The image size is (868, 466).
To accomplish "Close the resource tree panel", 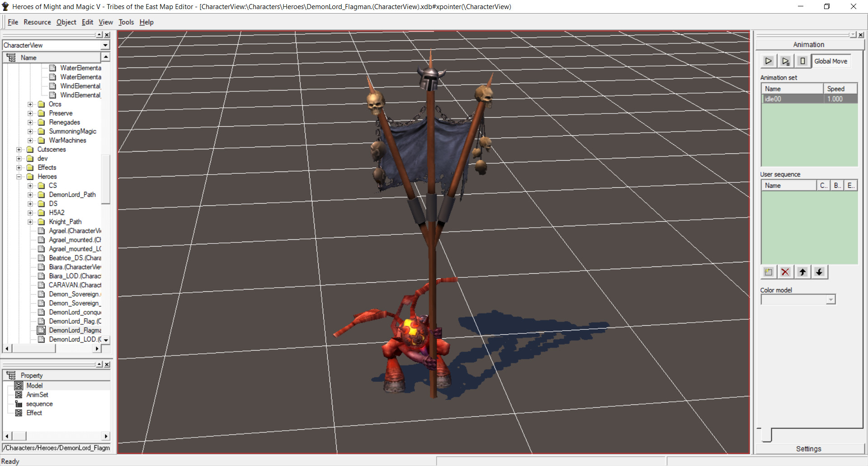I will point(107,35).
